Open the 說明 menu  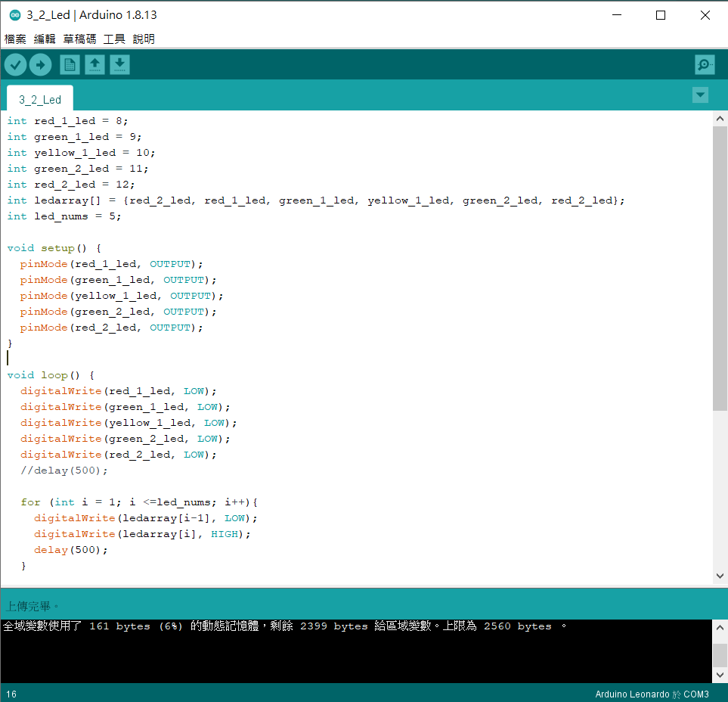click(144, 39)
